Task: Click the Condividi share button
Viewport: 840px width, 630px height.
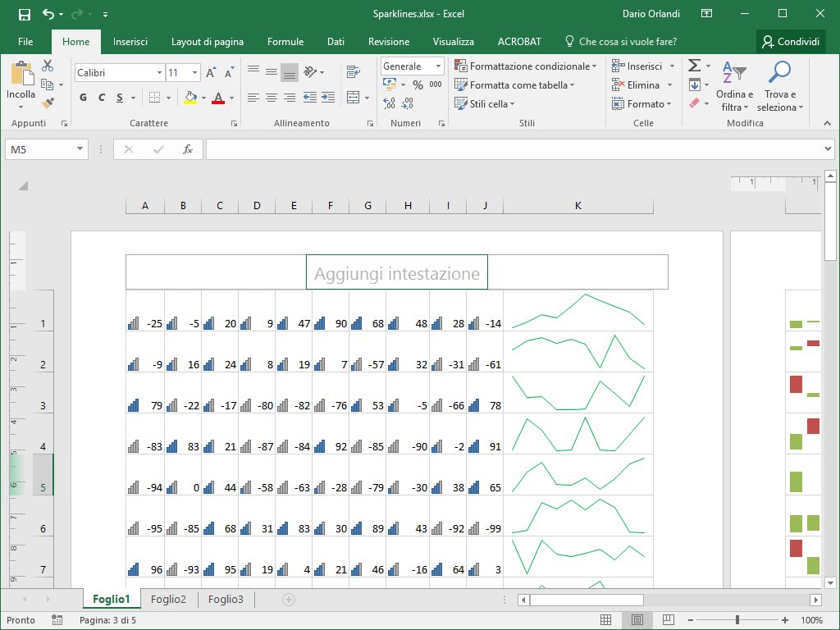Action: [x=791, y=42]
